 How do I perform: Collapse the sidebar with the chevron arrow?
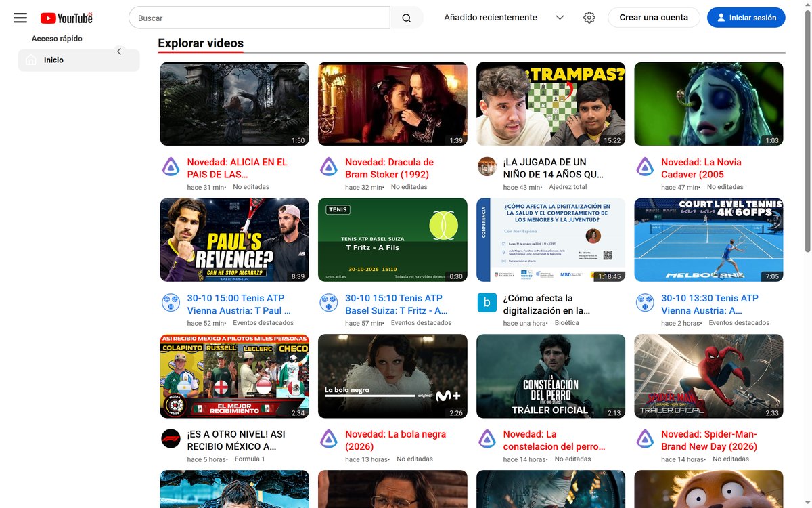119,51
